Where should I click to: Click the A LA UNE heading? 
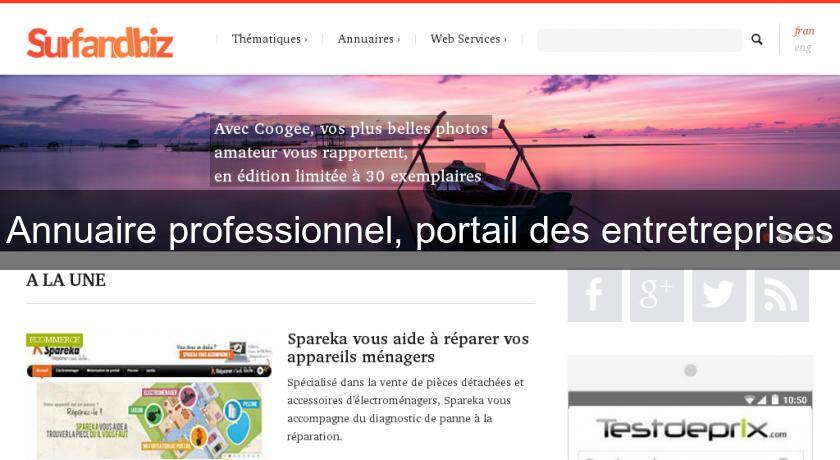tap(66, 280)
